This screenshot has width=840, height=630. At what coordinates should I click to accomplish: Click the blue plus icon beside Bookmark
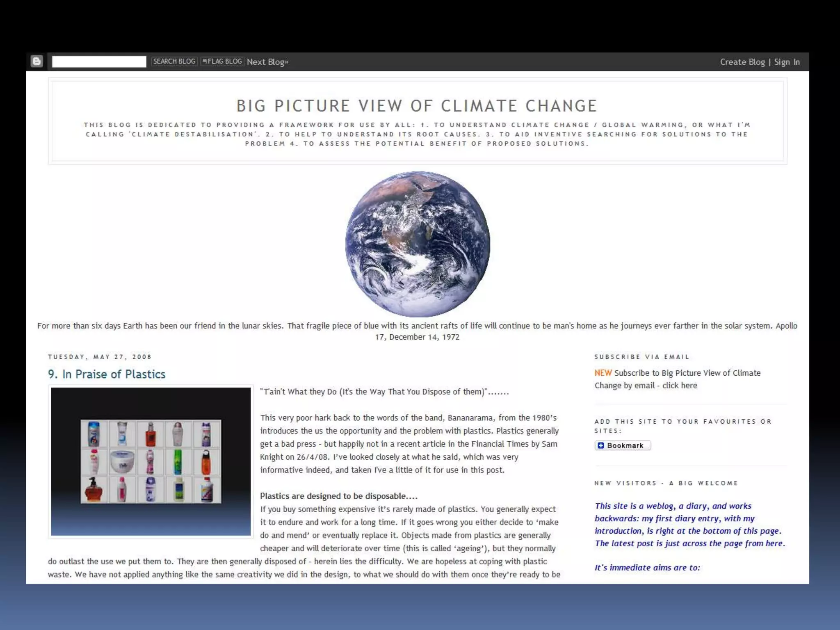pyautogui.click(x=601, y=445)
